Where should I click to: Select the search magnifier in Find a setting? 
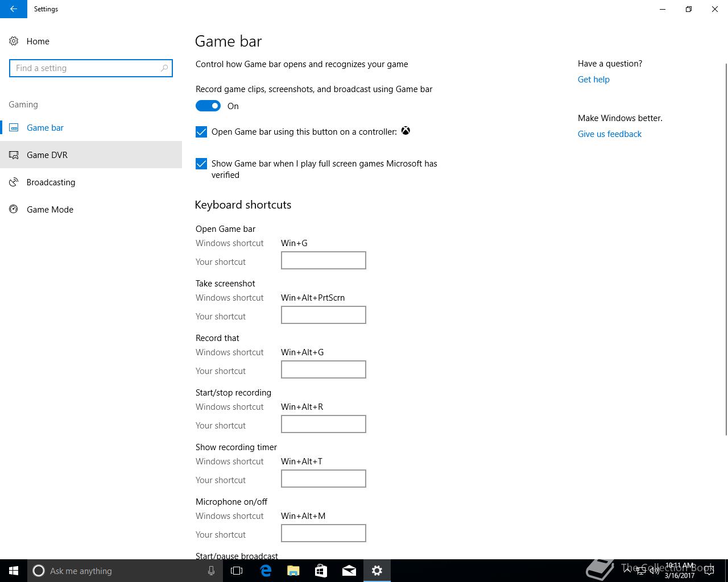pos(164,68)
